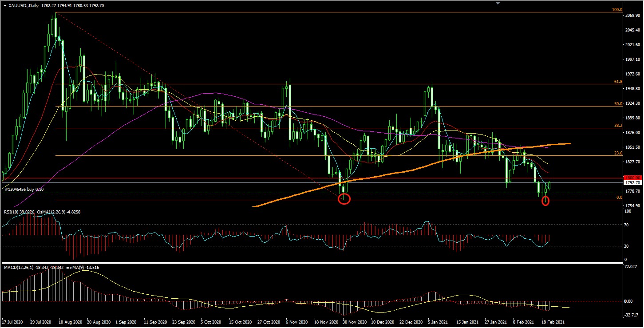The width and height of the screenshot is (644, 328).
Task: Click the MACD scale value -32.717
Action: coord(631,315)
